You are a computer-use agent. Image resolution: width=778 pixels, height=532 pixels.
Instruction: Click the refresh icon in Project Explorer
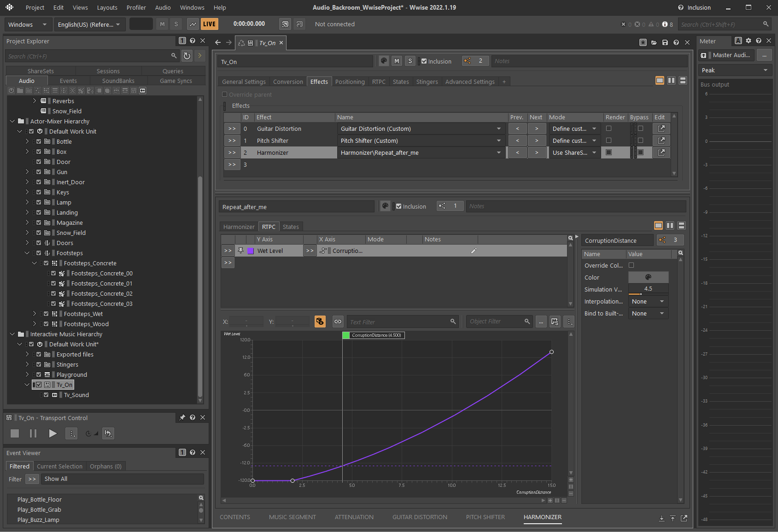pyautogui.click(x=187, y=56)
